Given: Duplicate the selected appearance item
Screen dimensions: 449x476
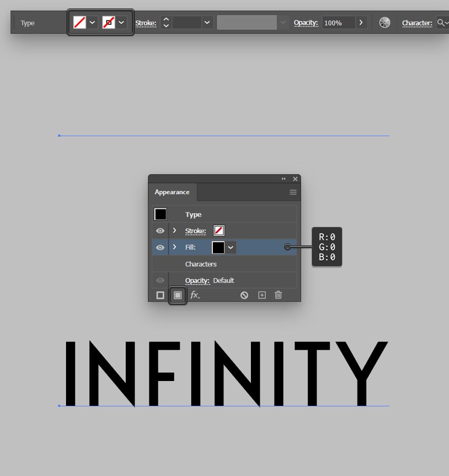Looking at the screenshot, I should click(261, 295).
